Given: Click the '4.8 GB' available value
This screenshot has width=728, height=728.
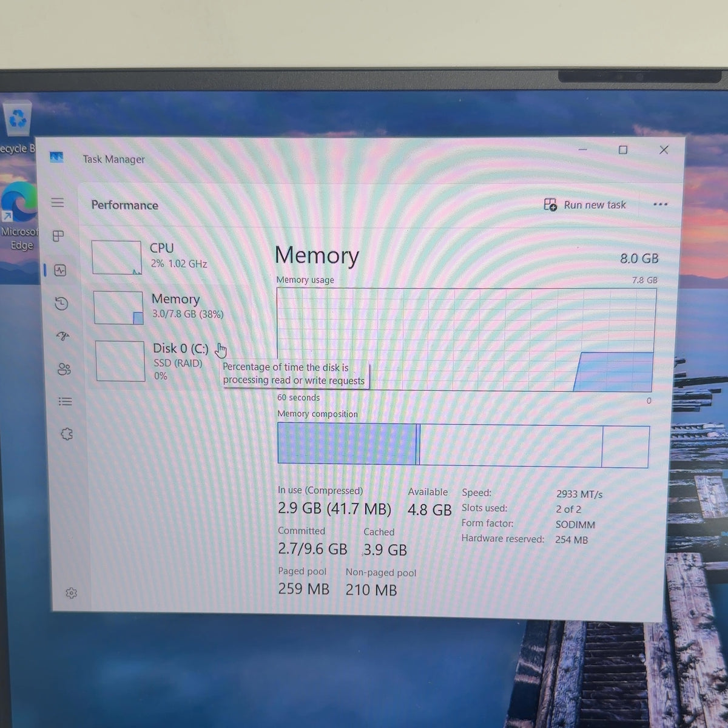Looking at the screenshot, I should pyautogui.click(x=430, y=510).
